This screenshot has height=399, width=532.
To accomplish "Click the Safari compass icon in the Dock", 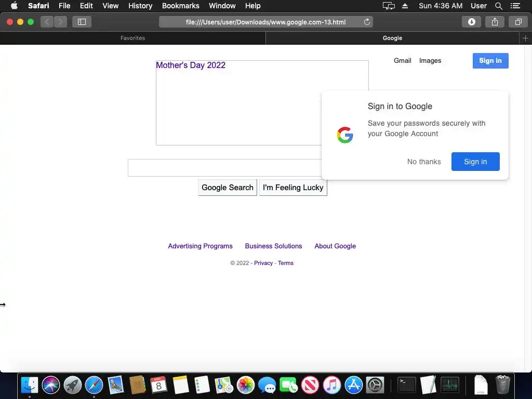I will point(94,385).
